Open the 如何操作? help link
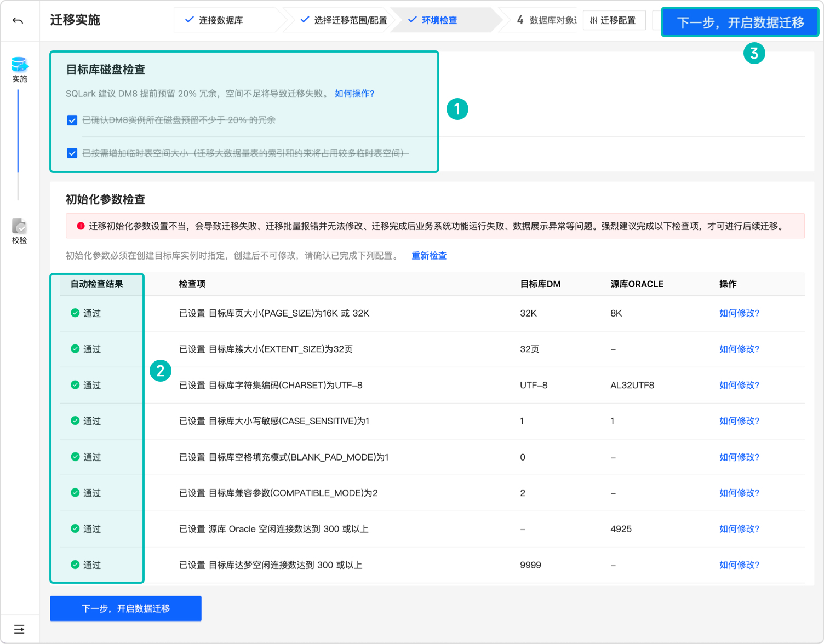This screenshot has height=644, width=824. pyautogui.click(x=354, y=94)
